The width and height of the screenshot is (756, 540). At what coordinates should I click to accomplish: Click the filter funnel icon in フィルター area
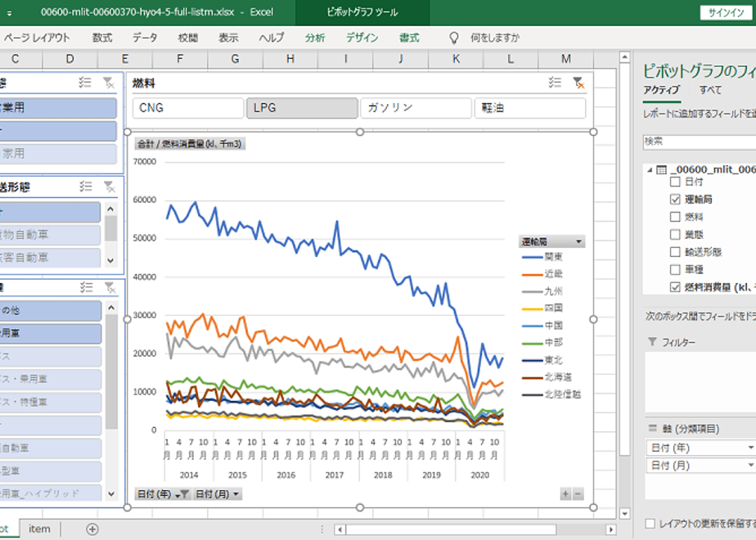pos(652,342)
